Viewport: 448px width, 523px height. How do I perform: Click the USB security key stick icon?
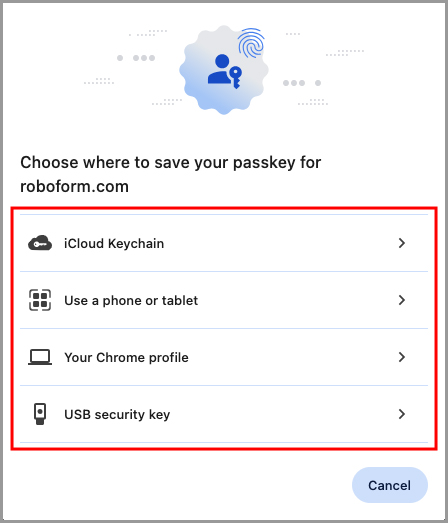click(40, 414)
